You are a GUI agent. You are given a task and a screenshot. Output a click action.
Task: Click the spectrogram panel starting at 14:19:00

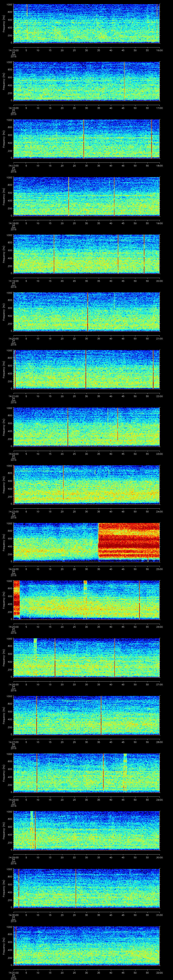click(87, 254)
